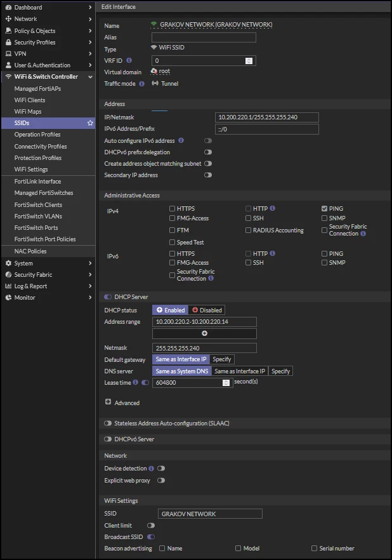
Task: Click IPv6 Security Fabric Connection info icon
Action: [211, 278]
